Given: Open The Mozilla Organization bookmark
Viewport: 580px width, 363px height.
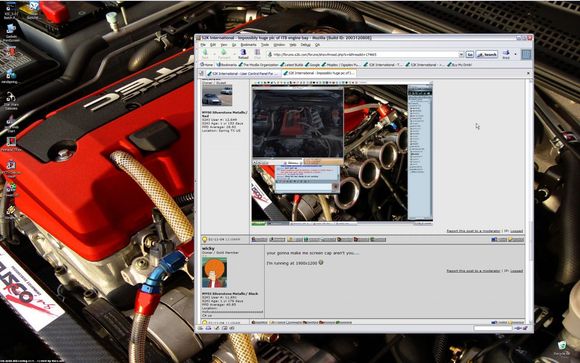Looking at the screenshot, I should click(x=259, y=64).
